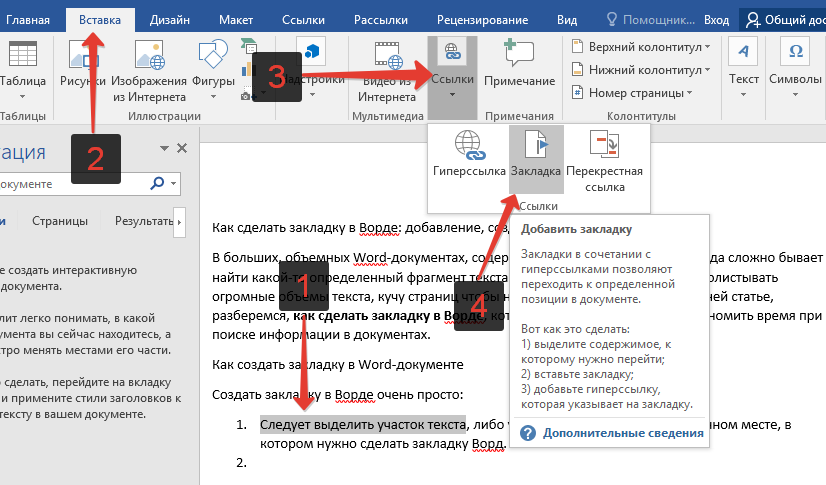Close the navigation pane with X
Screen dimensions: 826x485
pyautogui.click(x=182, y=148)
